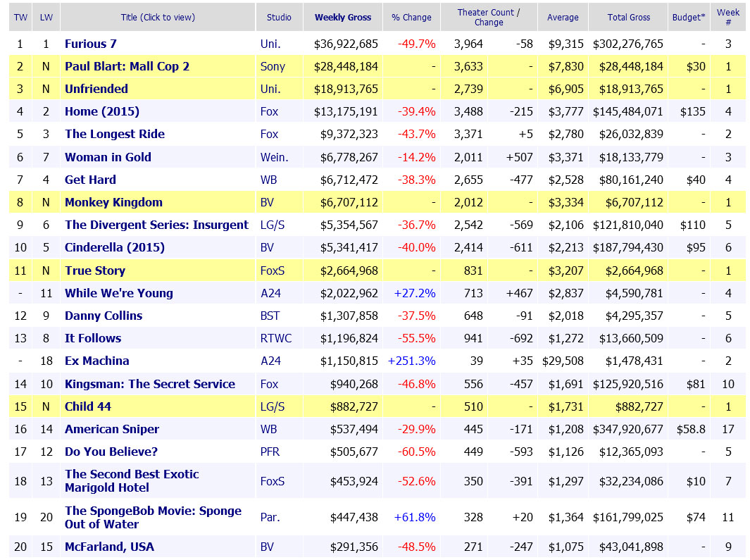Open the Child 44 movie link
This screenshot has height=560, width=750.
coord(87,406)
